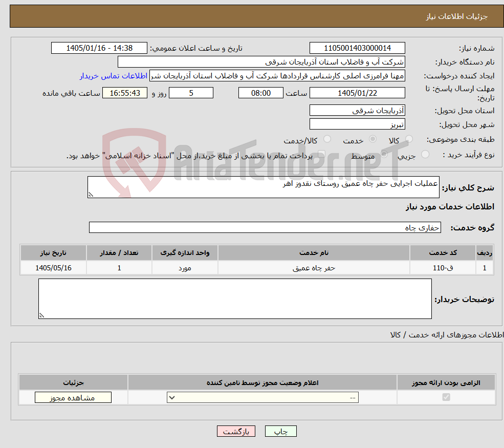
Task: Click the اطلاعات مجوزهای ارائه خدمت / کالا heading
Action: 447,335
